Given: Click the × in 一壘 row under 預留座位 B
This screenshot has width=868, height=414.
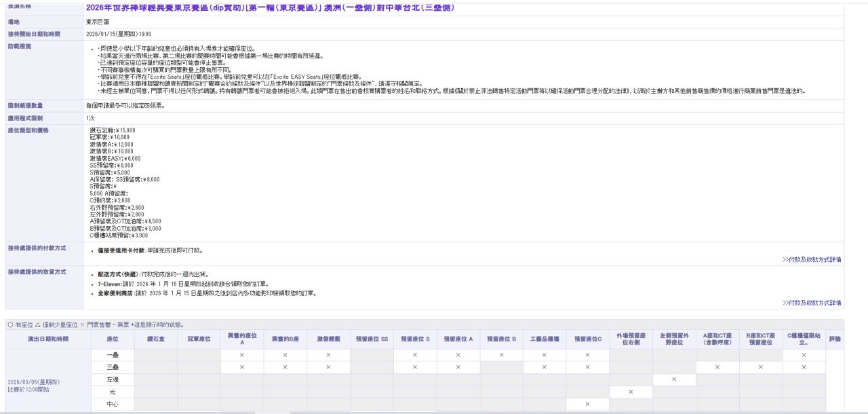Looking at the screenshot, I should [x=501, y=355].
